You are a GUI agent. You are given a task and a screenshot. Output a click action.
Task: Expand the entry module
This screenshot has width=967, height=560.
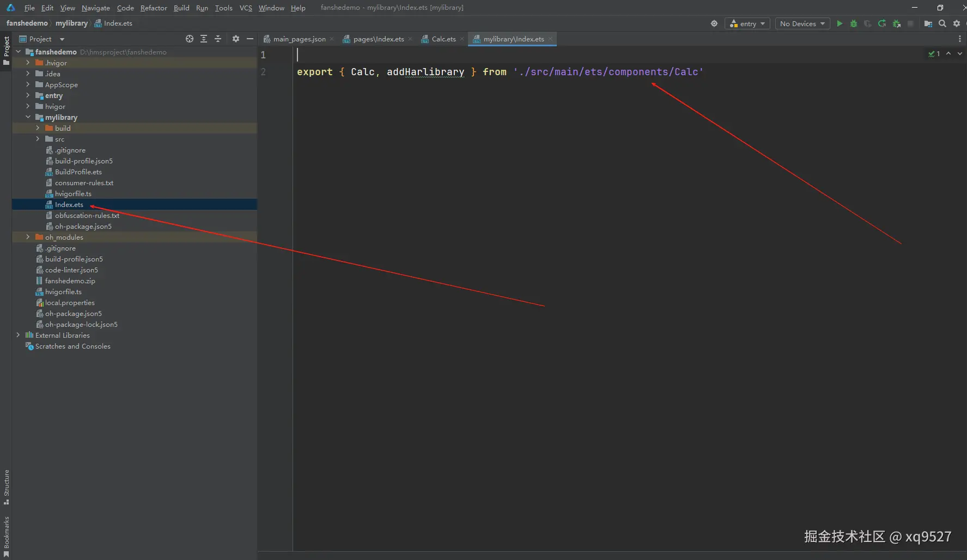[28, 95]
